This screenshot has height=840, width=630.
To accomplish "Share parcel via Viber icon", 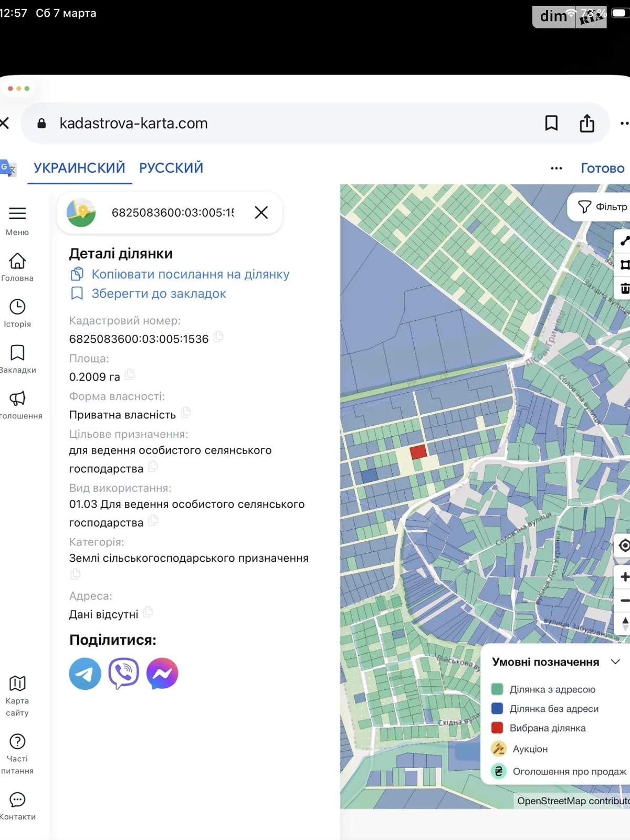I will point(123,674).
